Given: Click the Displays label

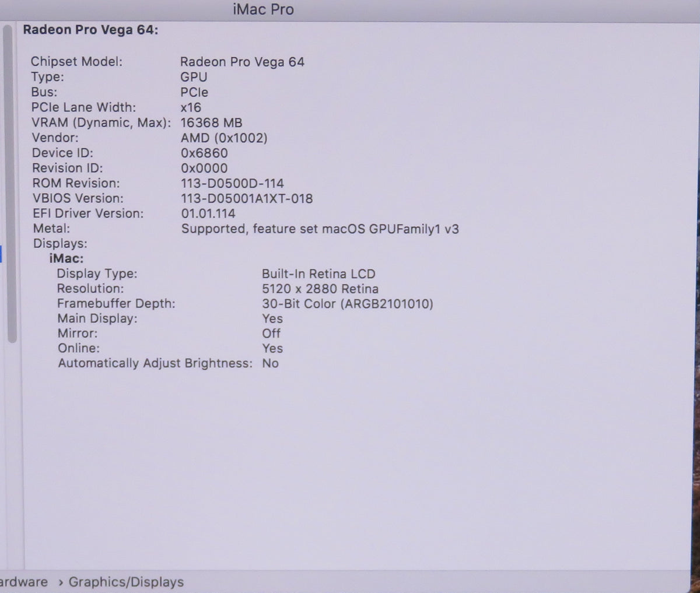Looking at the screenshot, I should 60,244.
